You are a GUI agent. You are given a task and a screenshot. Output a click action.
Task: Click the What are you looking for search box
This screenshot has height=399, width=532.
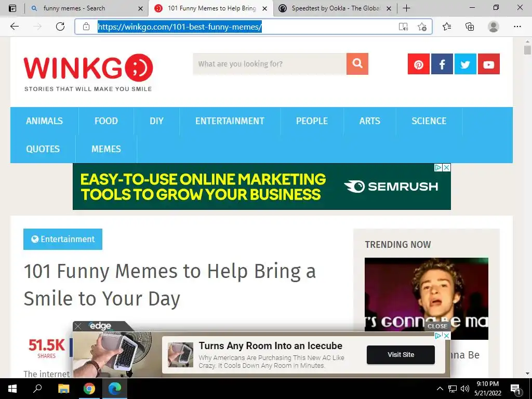[270, 64]
